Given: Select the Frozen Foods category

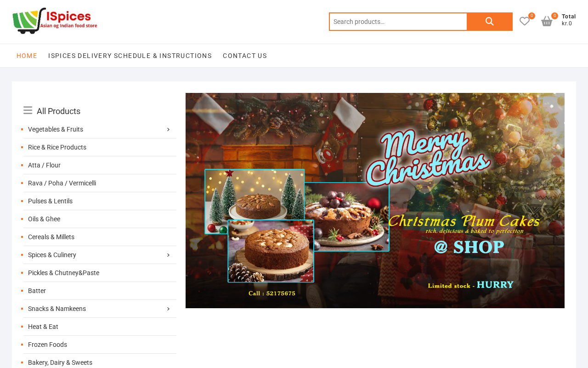Looking at the screenshot, I should [x=47, y=345].
